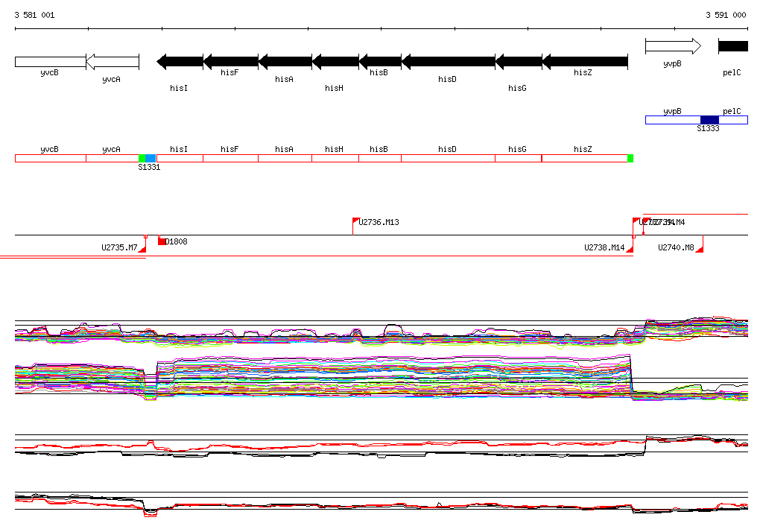Select the U2738.M14 red flag marker
This screenshot has width=763, height=532.
click(x=630, y=249)
